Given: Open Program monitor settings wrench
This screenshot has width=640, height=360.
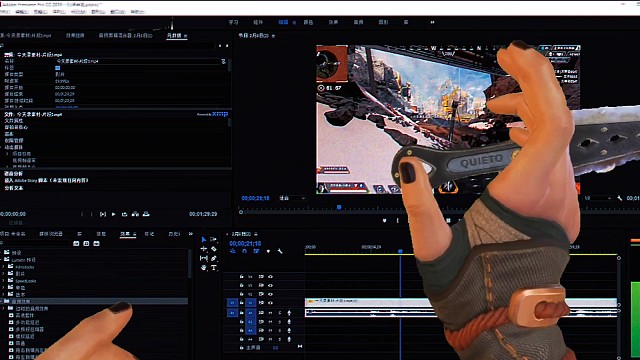Looking at the screenshot, I should pos(620,198).
